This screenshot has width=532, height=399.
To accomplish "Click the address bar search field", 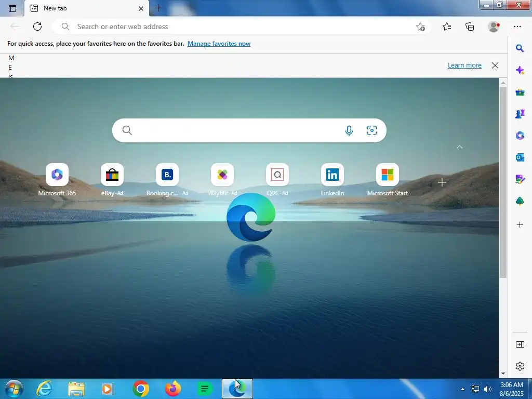I will (x=242, y=26).
